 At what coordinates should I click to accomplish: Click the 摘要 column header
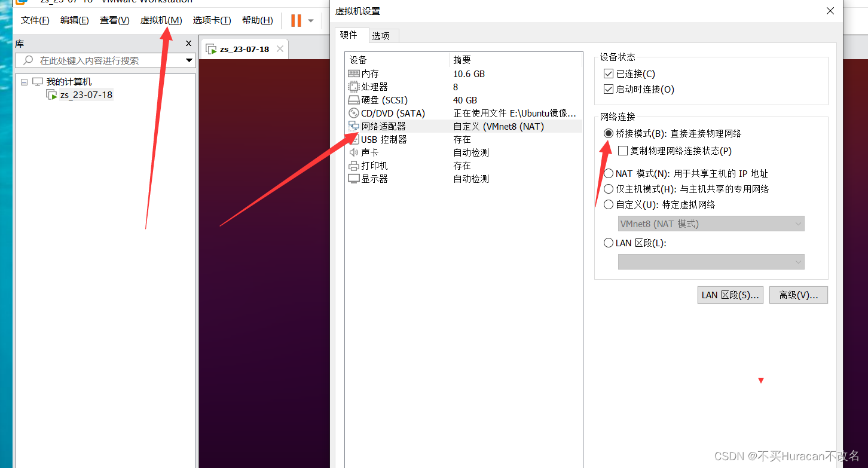[515, 60]
